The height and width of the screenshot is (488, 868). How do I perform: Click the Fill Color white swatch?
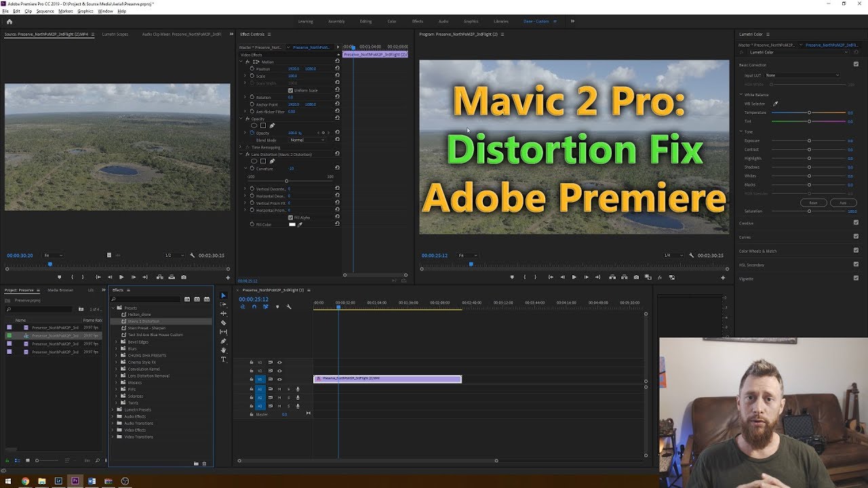[292, 224]
